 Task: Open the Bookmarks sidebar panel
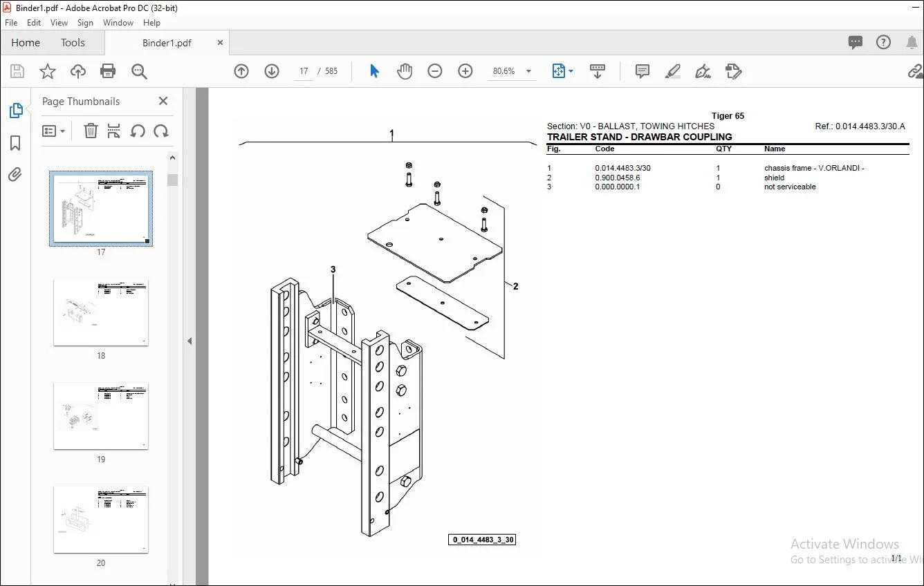[15, 143]
